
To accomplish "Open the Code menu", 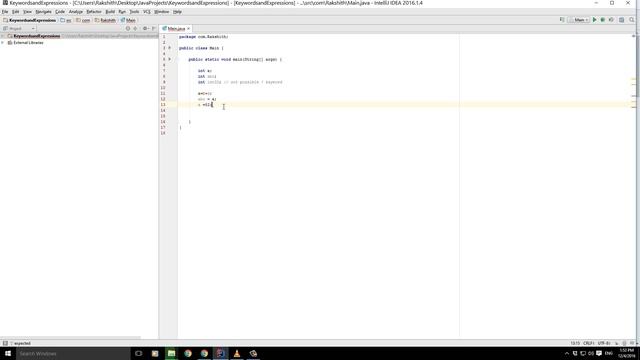I will click(x=60, y=12).
